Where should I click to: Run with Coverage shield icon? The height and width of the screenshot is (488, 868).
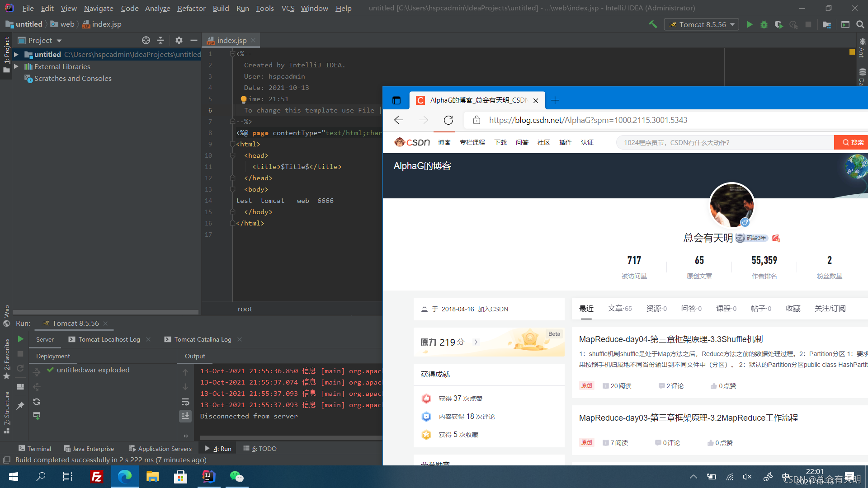coord(778,24)
